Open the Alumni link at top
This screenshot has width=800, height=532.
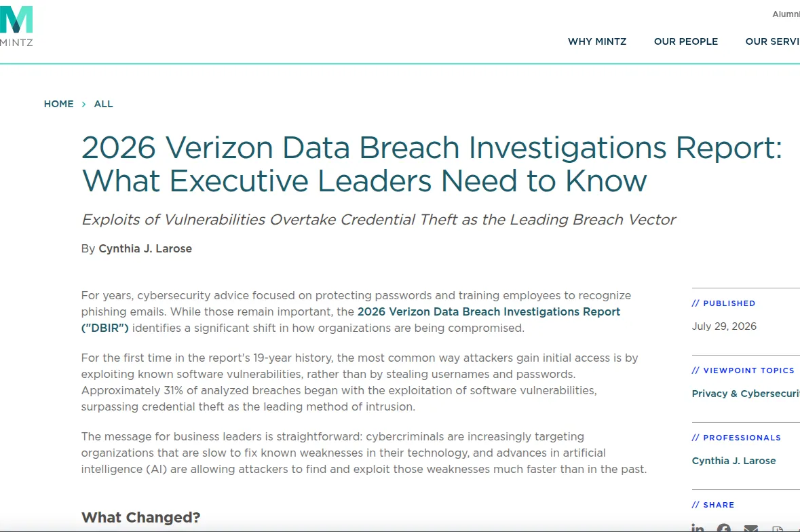[786, 14]
